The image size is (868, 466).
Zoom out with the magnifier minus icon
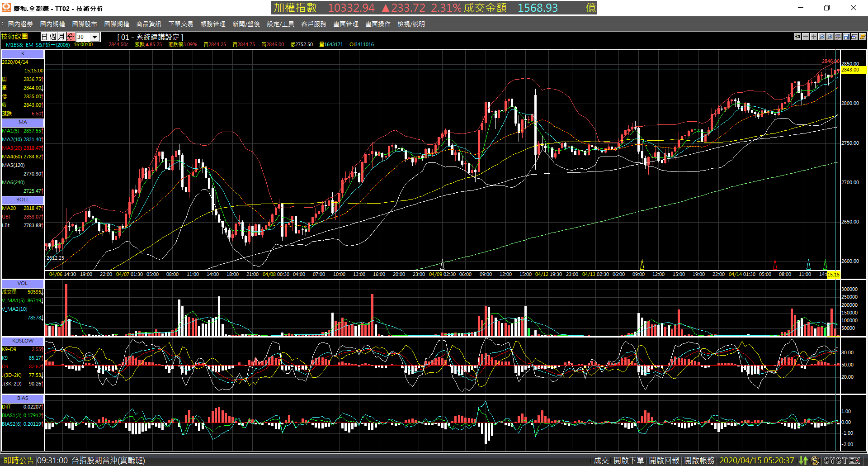(x=822, y=37)
